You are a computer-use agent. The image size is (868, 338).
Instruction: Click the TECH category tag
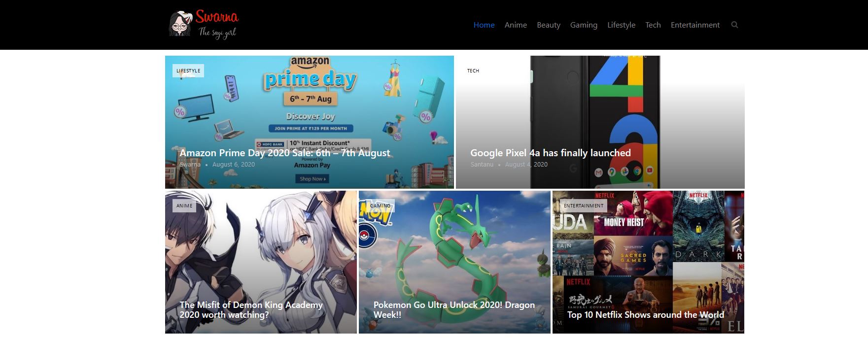coord(473,70)
